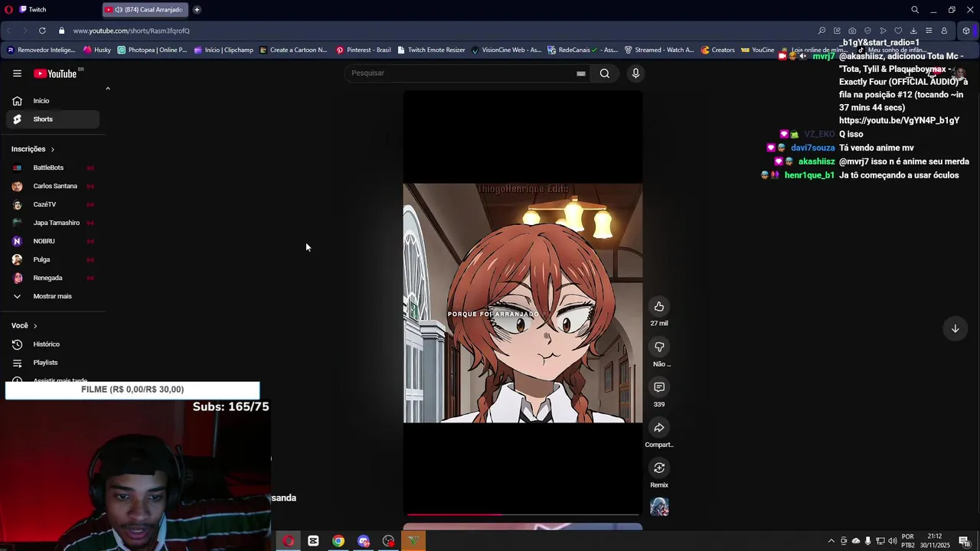Open the Carlos Santana channel
The width and height of the screenshot is (980, 551).
[53, 186]
